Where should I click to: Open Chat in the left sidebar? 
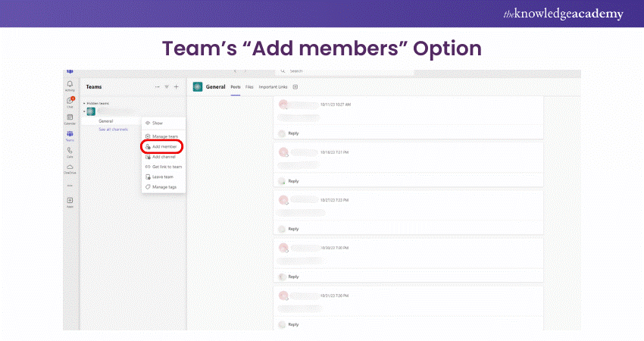[x=70, y=101]
